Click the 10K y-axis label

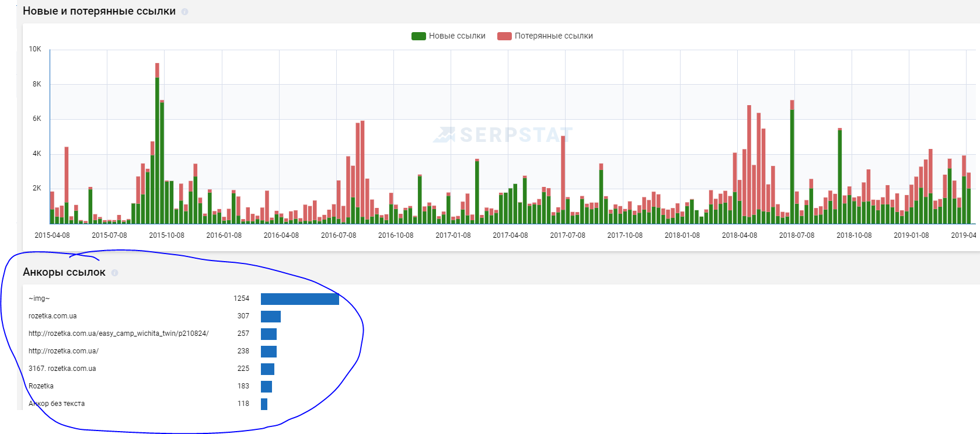pyautogui.click(x=35, y=49)
